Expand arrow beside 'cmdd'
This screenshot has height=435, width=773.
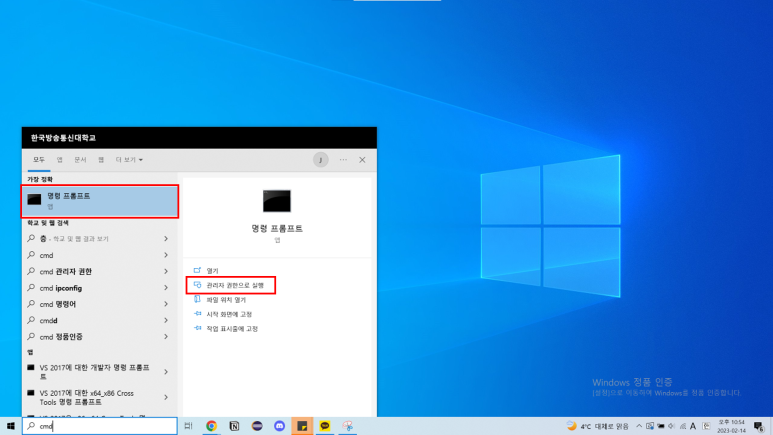coord(166,320)
